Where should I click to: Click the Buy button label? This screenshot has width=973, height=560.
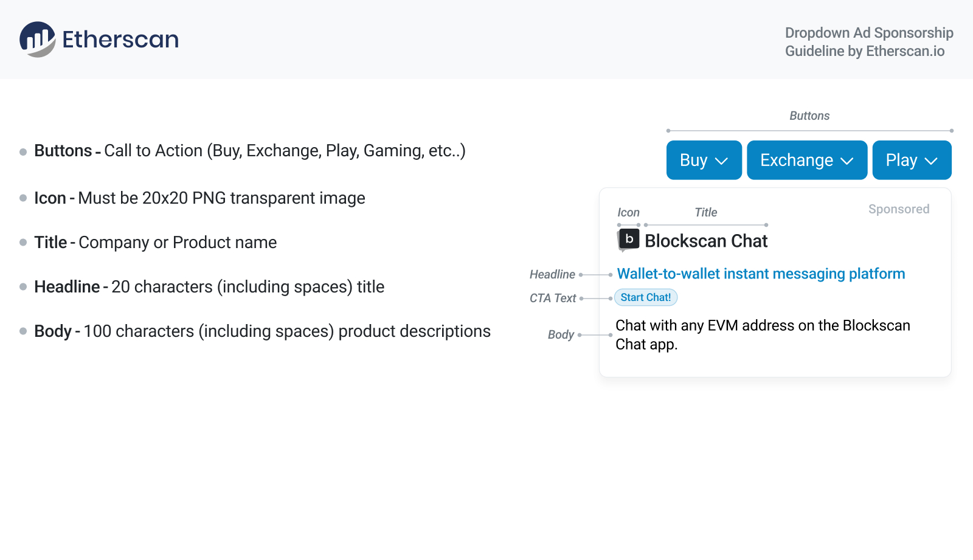point(693,161)
